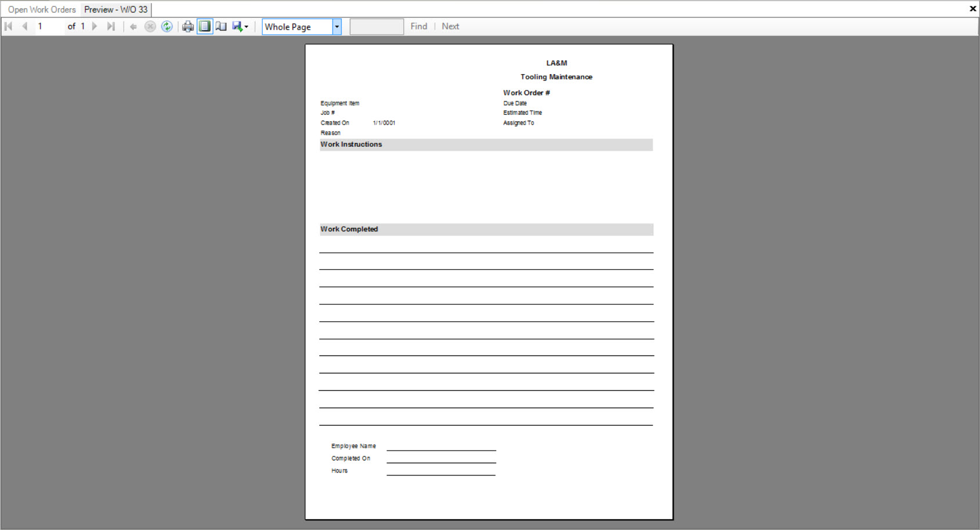Screen dimensions: 980x530
Task: Click the Assigned To label
Action: [x=519, y=123]
